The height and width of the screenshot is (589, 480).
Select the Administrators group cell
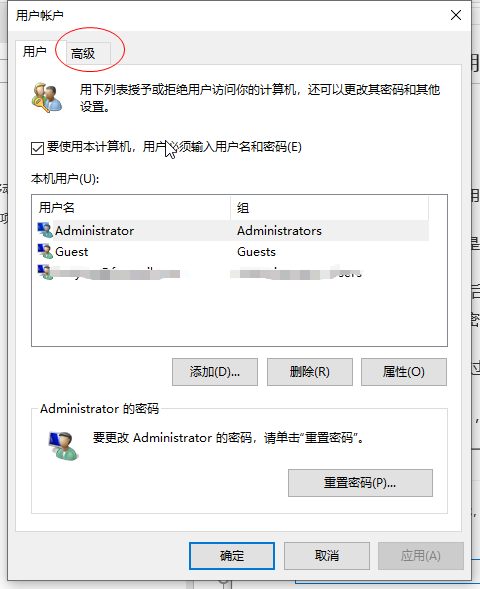(x=279, y=231)
